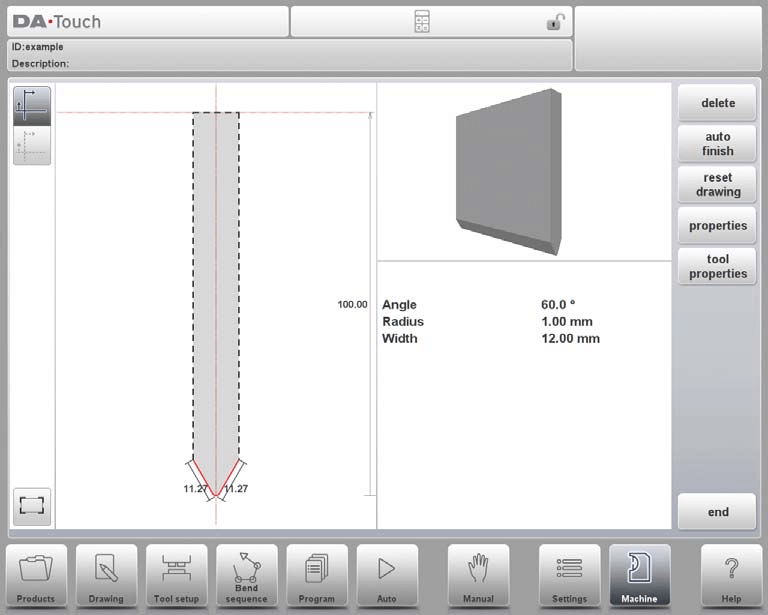The height and width of the screenshot is (615, 768).
Task: Open the tool properties button
Action: 717,266
